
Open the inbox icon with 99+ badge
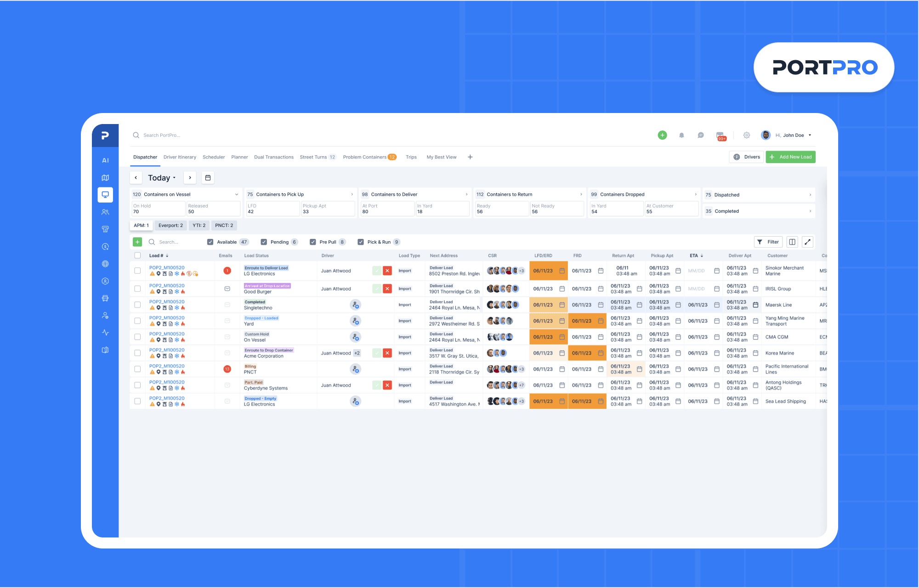tap(720, 136)
